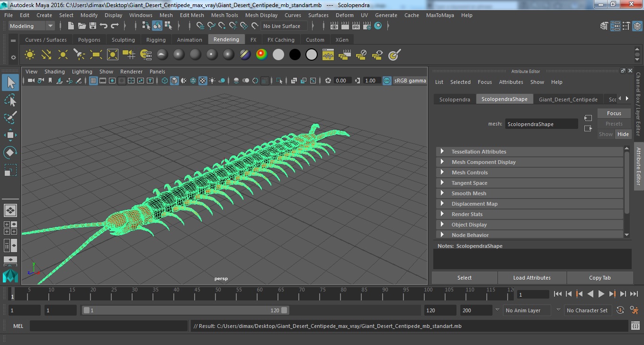Expand Mesh Controls section
The width and height of the screenshot is (644, 345).
tap(529, 172)
